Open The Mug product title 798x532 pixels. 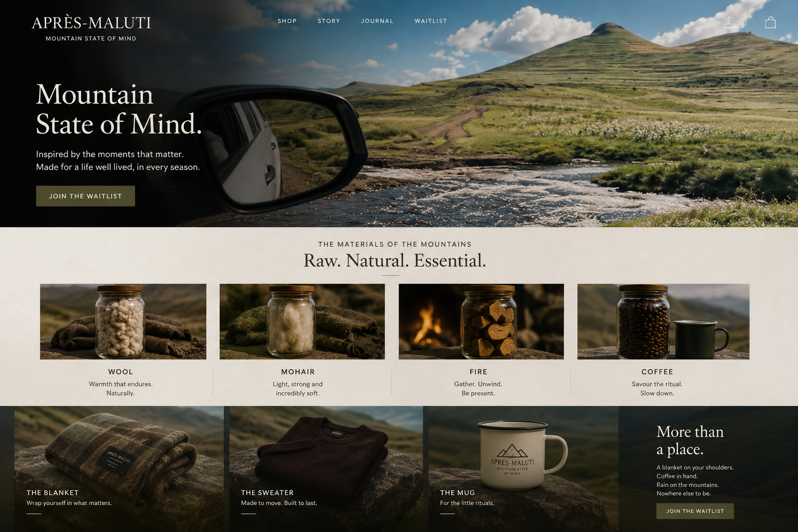click(457, 493)
